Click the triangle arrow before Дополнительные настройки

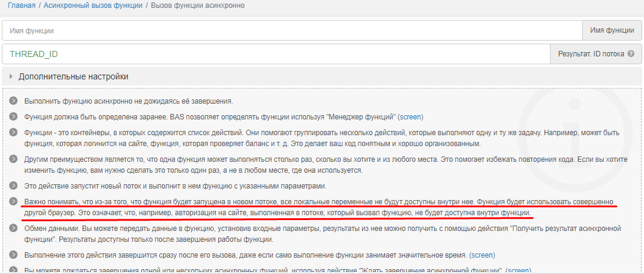coord(11,77)
